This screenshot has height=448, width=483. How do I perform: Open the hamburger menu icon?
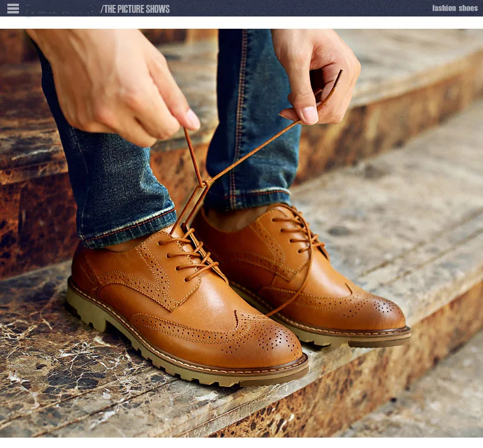13,9
